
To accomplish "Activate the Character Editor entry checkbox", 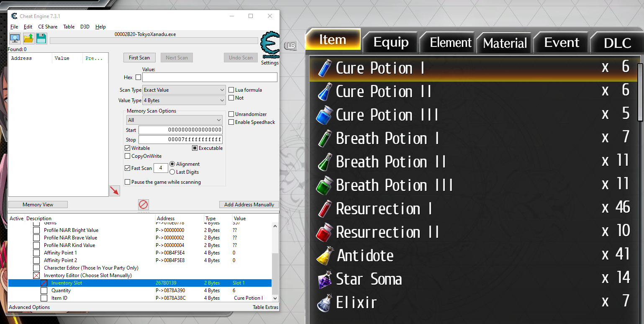I will (x=36, y=268).
